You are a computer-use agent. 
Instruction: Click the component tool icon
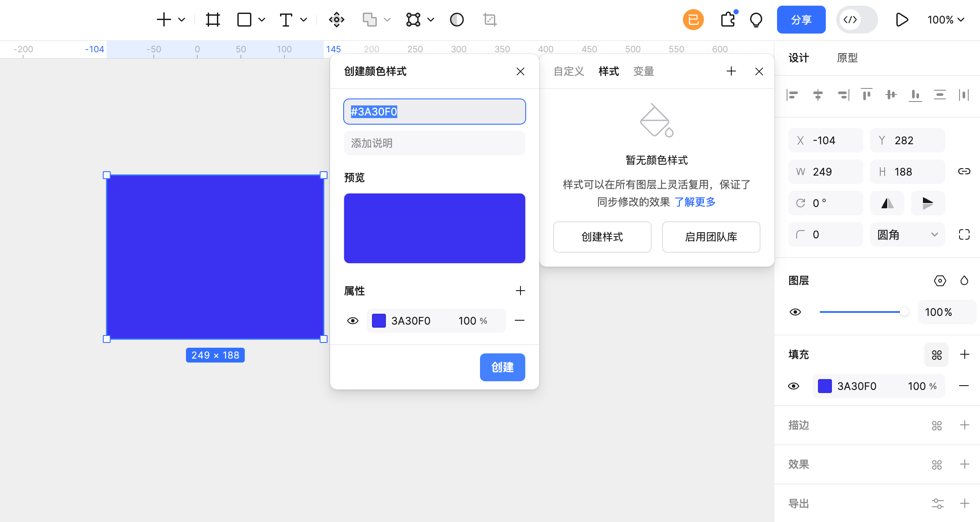tap(337, 20)
